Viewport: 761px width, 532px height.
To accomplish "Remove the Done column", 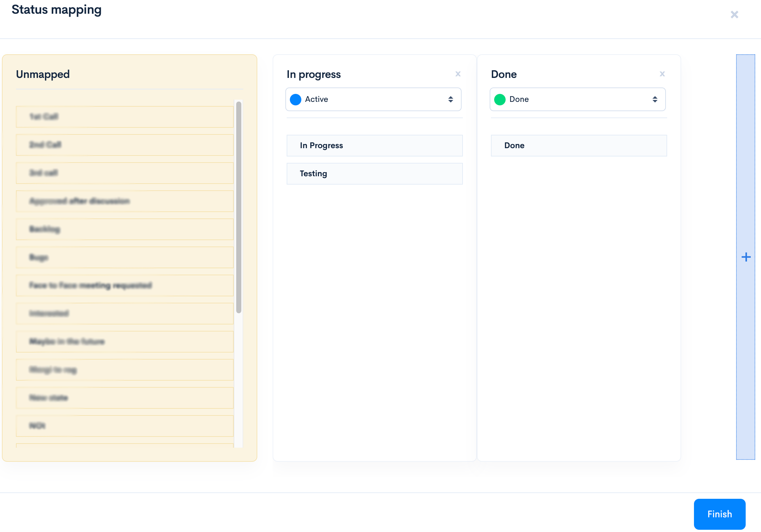I will pyautogui.click(x=662, y=74).
